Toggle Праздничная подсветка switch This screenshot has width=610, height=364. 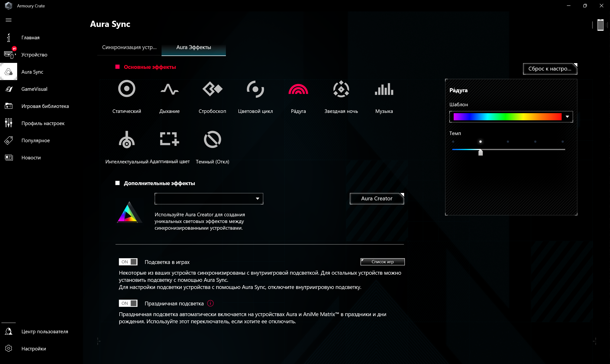[128, 303]
